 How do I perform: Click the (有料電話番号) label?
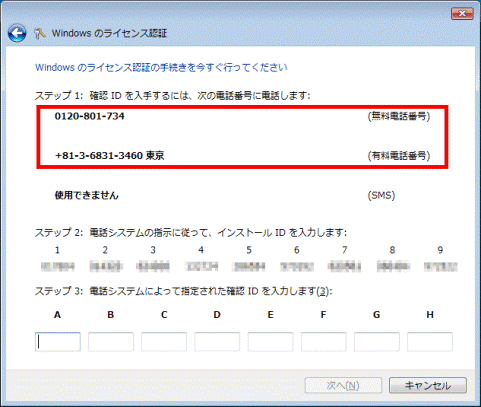pos(399,155)
